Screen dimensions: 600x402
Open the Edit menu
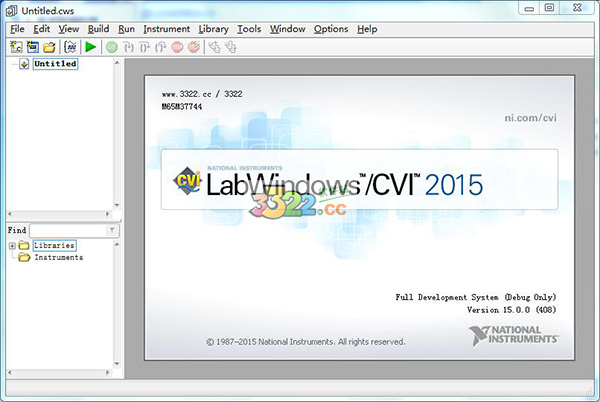41,29
